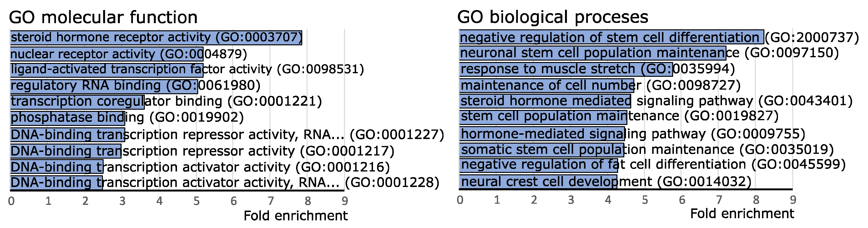Click the Fold enrichment label under the left chart
Viewport: 868px width, 228px height.
pyautogui.click(x=296, y=216)
